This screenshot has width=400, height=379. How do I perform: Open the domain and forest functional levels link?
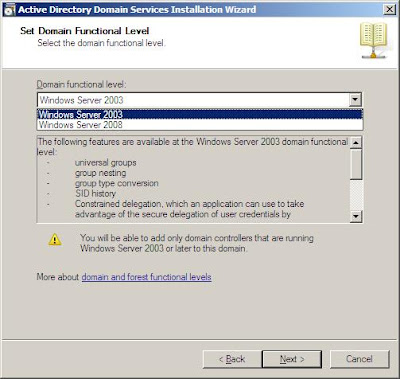(x=146, y=277)
